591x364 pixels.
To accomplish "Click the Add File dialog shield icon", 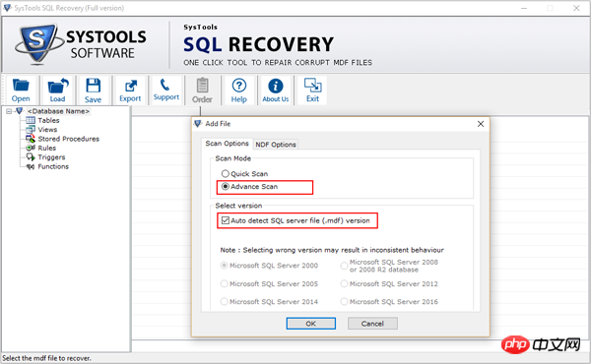I will pyautogui.click(x=198, y=124).
